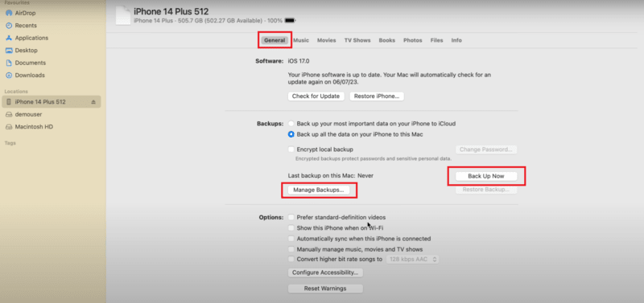Click the battery level icon
Screen dimensions: 644x303
[x=291, y=20]
